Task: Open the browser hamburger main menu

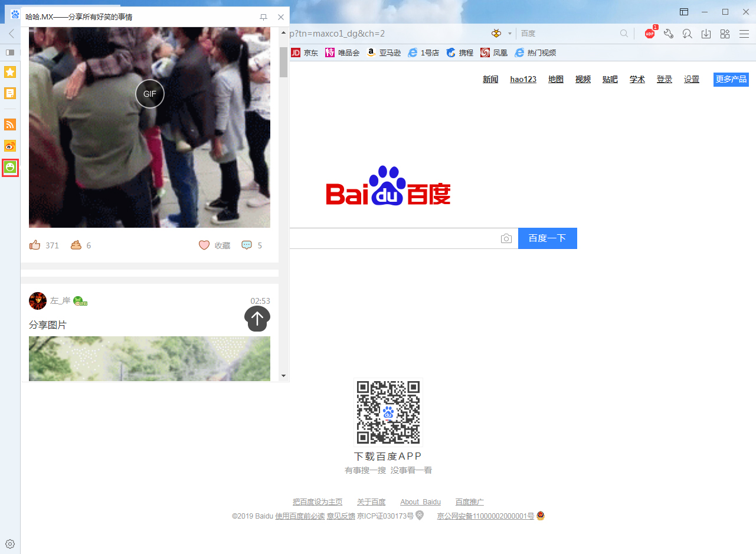Action: click(x=744, y=34)
